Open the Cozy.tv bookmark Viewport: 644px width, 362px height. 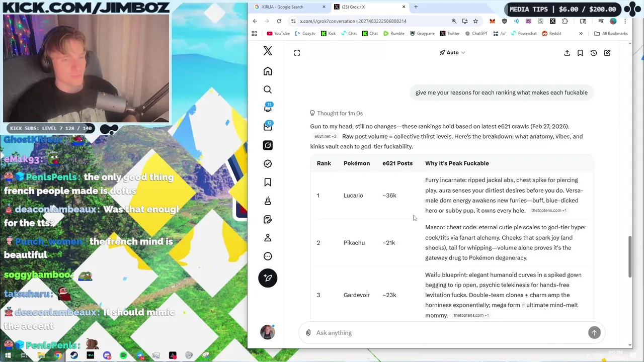305,34
